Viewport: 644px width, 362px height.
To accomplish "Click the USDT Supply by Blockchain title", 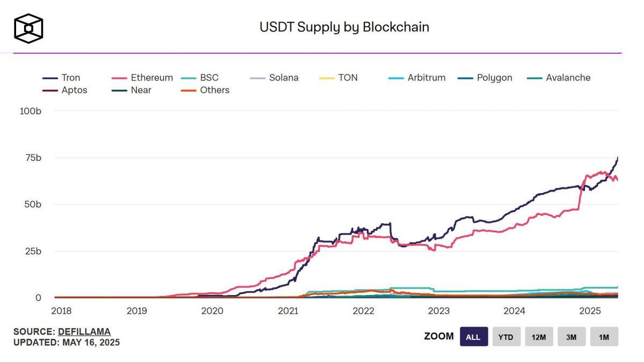I will click(x=345, y=26).
